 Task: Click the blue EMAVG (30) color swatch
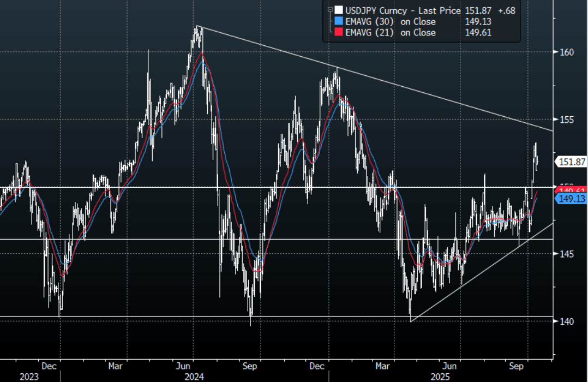point(339,22)
